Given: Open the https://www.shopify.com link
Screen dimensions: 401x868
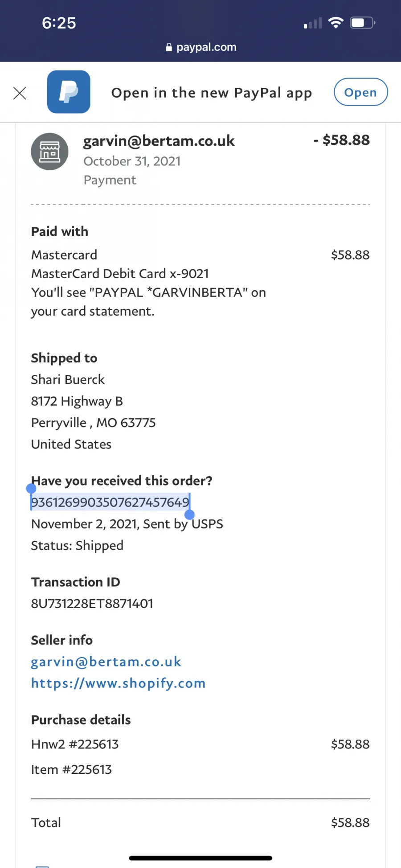Looking at the screenshot, I should tap(119, 683).
